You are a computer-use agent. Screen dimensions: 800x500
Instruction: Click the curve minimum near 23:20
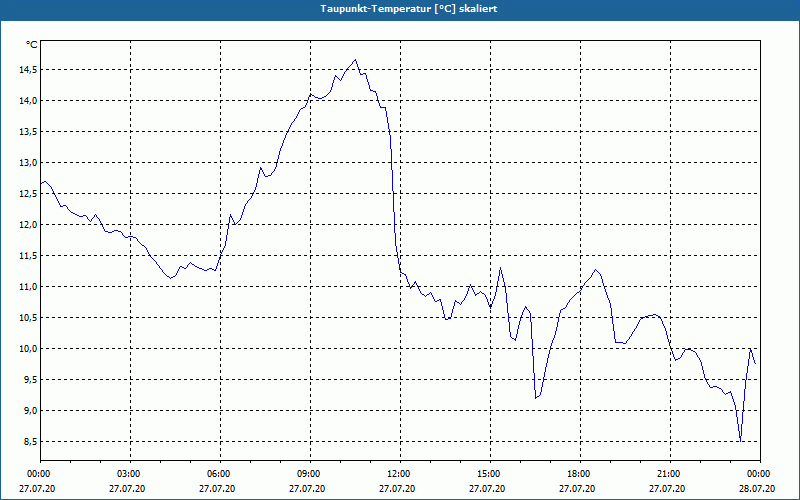coord(740,441)
